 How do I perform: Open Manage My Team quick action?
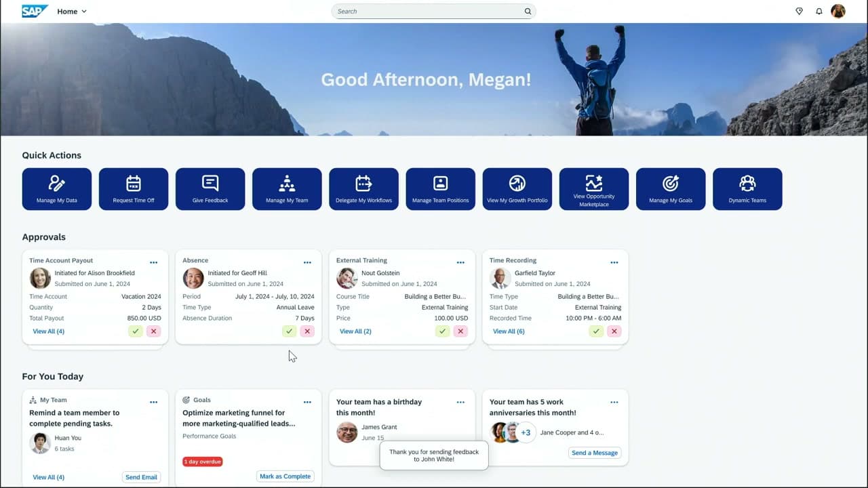click(x=287, y=189)
